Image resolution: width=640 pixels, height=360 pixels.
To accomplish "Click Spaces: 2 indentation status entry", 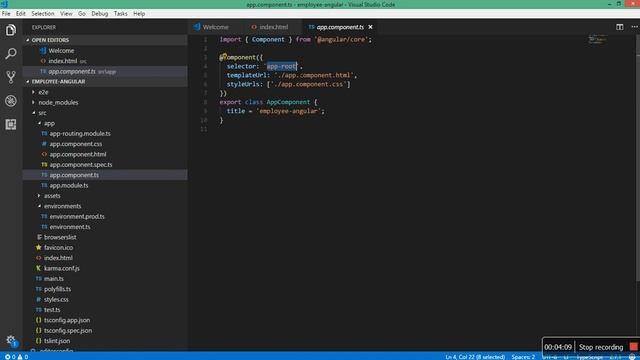I will click(x=523, y=357).
